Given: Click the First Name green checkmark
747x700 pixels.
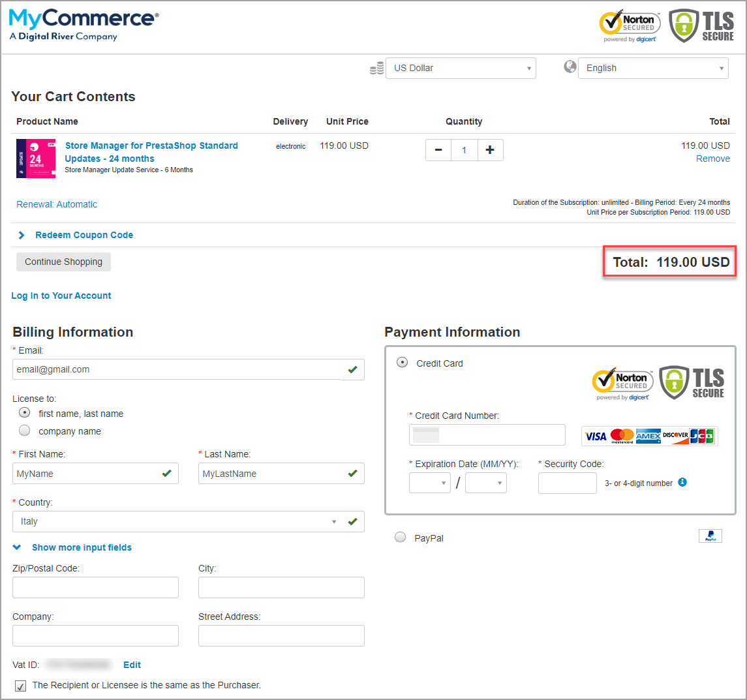Looking at the screenshot, I should (x=167, y=473).
